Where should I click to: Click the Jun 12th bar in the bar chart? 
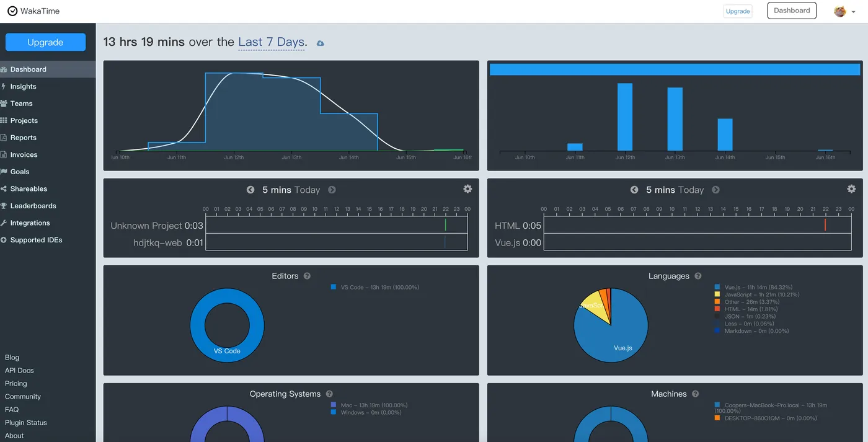pyautogui.click(x=625, y=117)
